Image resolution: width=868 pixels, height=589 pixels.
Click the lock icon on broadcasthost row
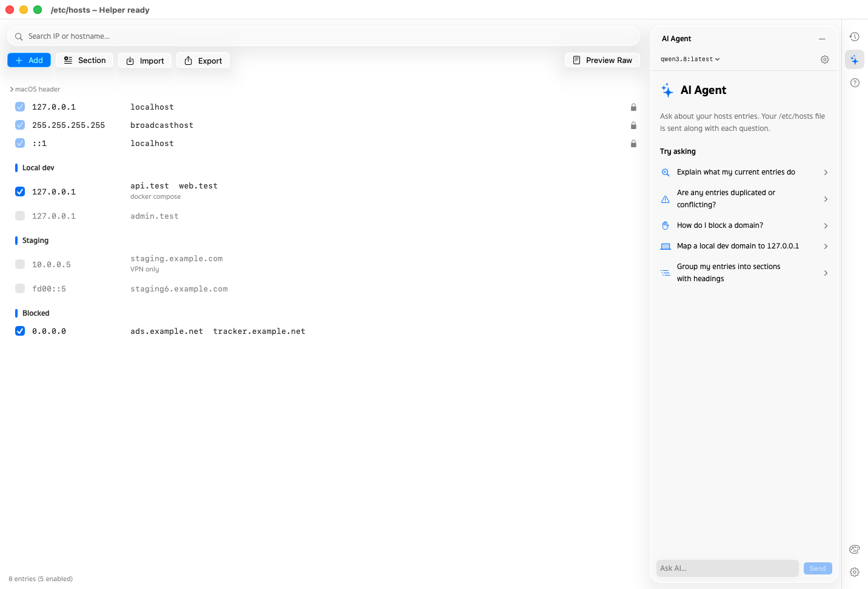[x=633, y=125]
